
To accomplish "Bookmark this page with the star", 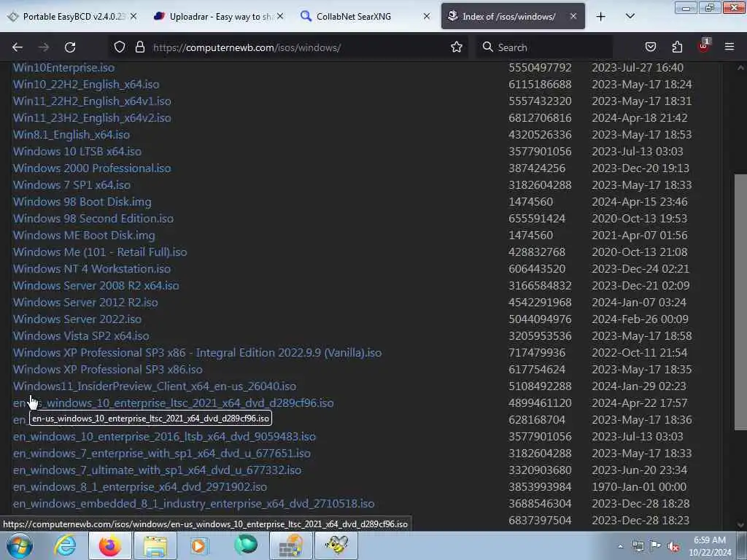I will click(x=457, y=47).
